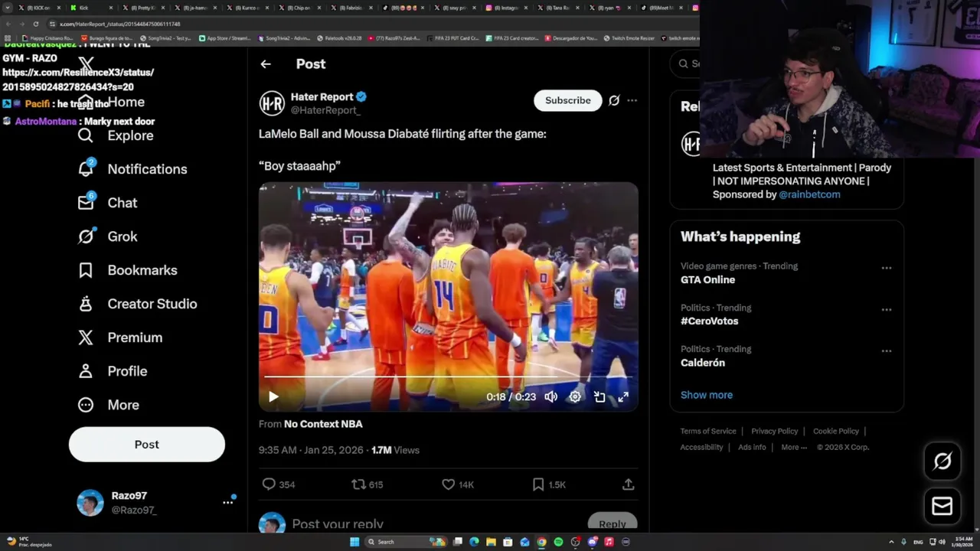This screenshot has width=980, height=551.
Task: Click the X logo in the sidebar
Action: (86, 65)
